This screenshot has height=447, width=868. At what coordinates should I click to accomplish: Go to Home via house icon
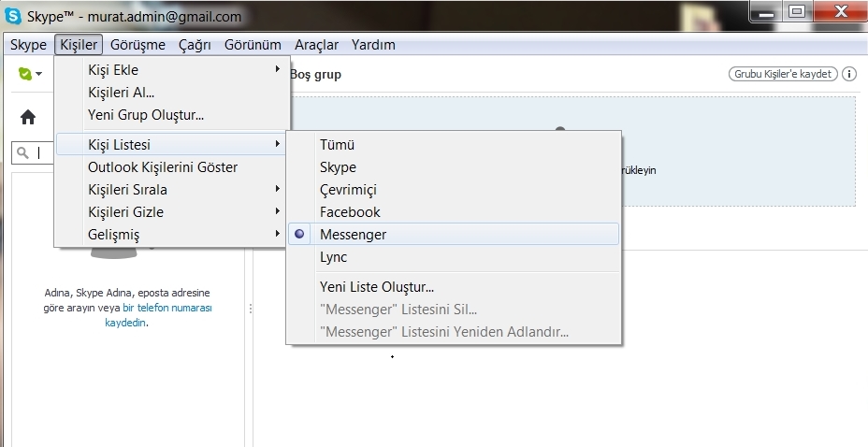coord(28,117)
